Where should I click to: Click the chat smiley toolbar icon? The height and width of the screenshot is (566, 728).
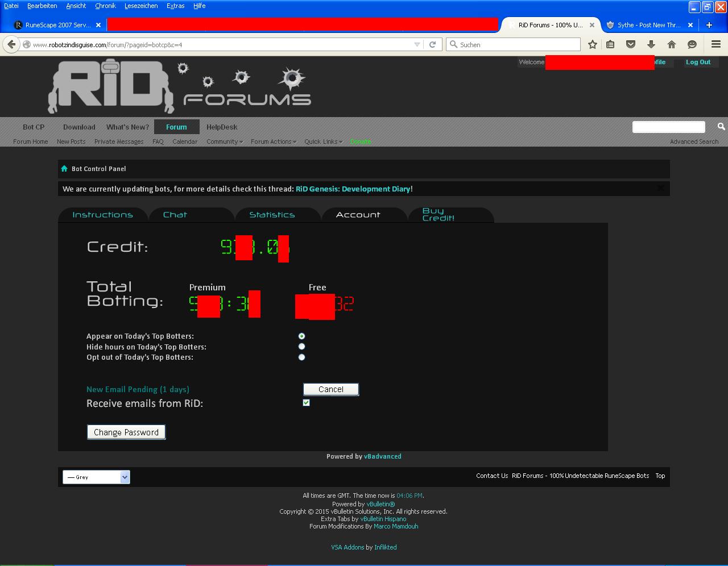click(692, 44)
